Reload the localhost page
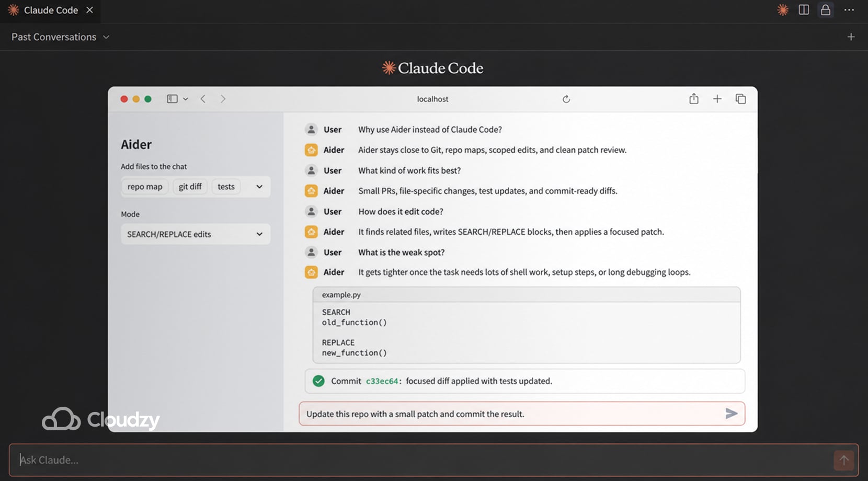 [x=566, y=99]
